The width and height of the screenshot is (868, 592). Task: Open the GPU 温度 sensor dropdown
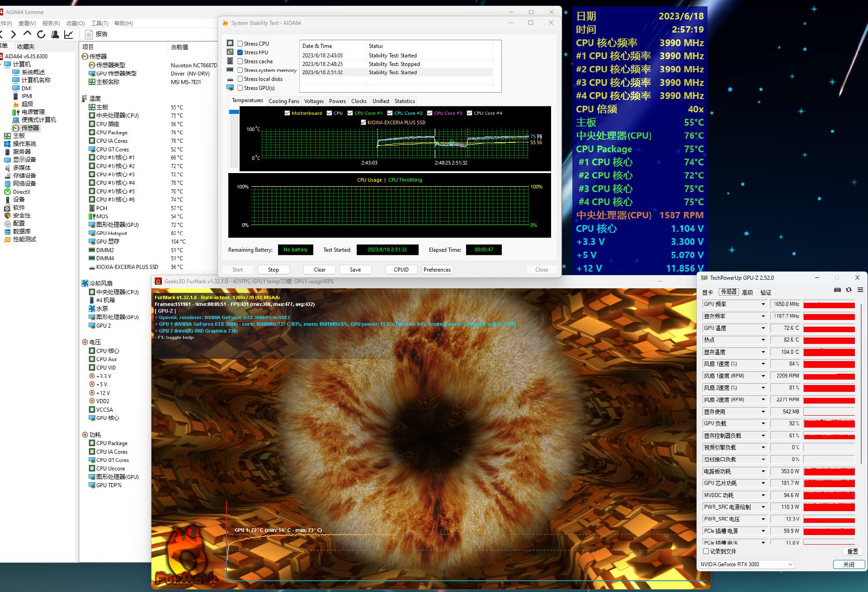click(763, 328)
